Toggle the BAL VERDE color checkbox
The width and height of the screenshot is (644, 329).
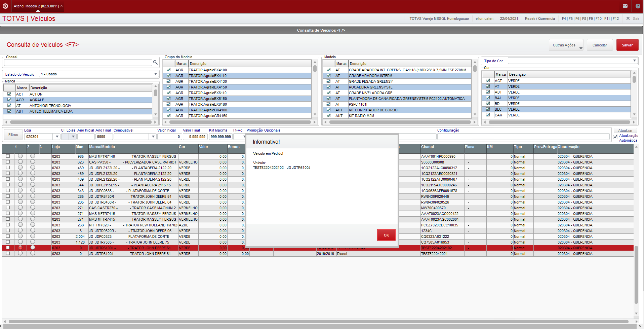[488, 98]
